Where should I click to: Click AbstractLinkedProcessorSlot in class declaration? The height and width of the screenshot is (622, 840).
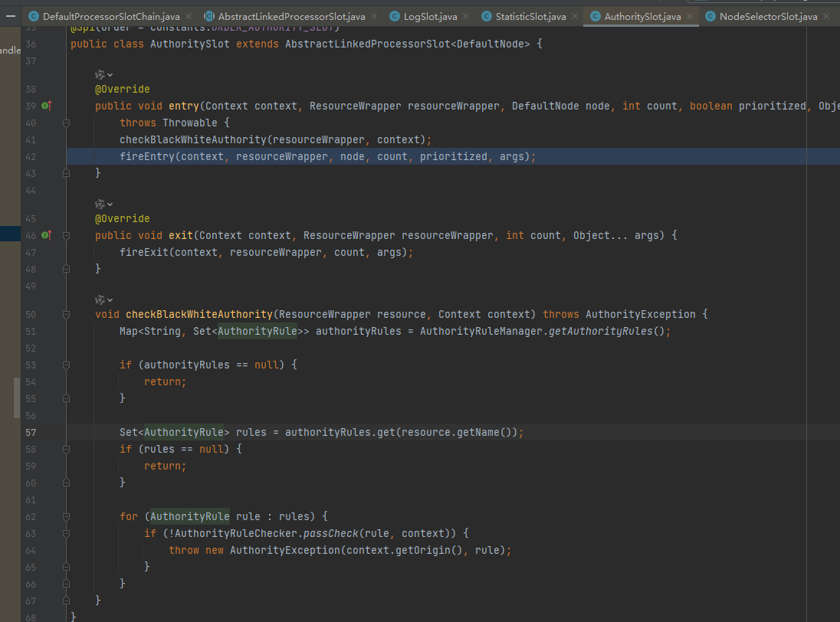pyautogui.click(x=368, y=44)
